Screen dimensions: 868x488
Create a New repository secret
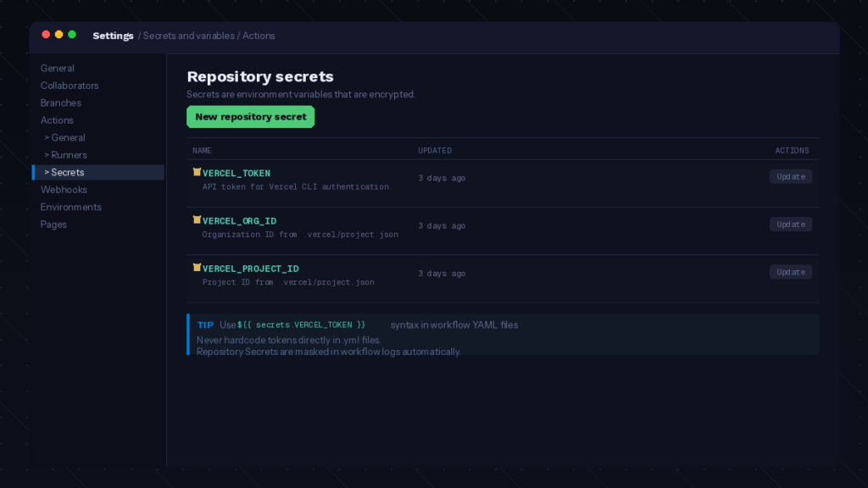[250, 117]
